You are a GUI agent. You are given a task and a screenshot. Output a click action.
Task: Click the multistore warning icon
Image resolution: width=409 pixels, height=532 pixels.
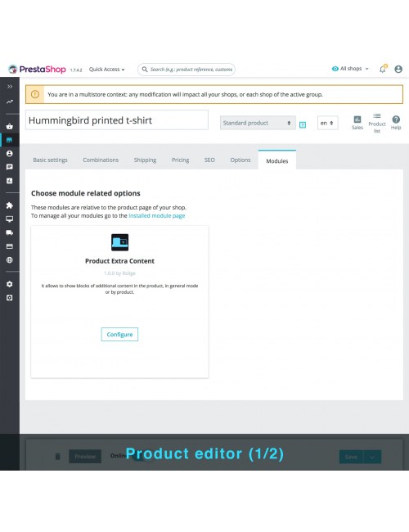(x=35, y=94)
